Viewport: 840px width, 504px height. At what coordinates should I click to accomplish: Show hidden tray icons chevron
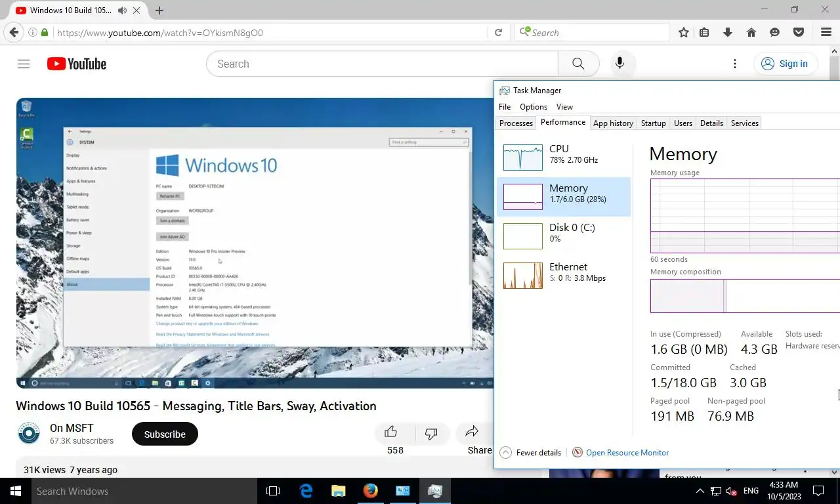coord(700,491)
